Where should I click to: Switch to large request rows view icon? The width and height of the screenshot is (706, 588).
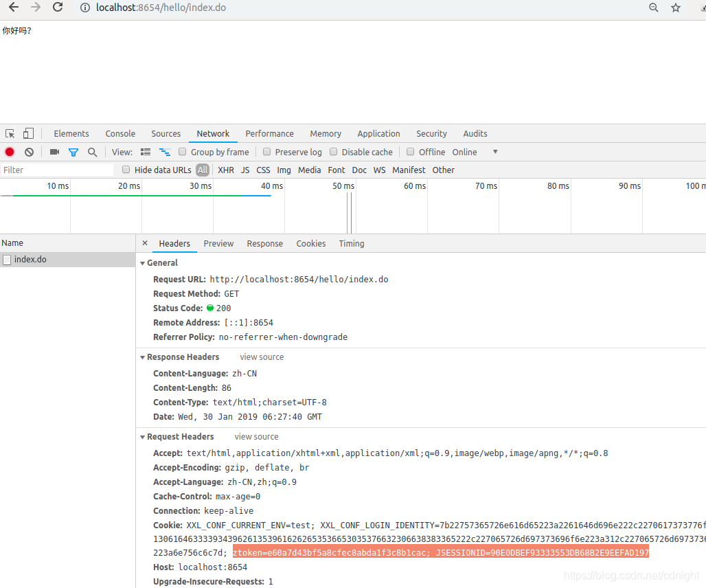coord(146,152)
